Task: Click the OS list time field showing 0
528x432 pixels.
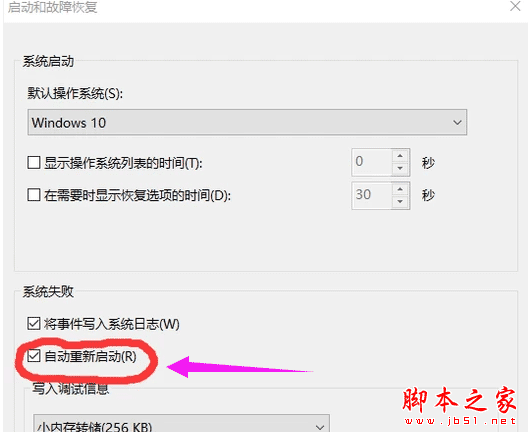Action: [372, 162]
